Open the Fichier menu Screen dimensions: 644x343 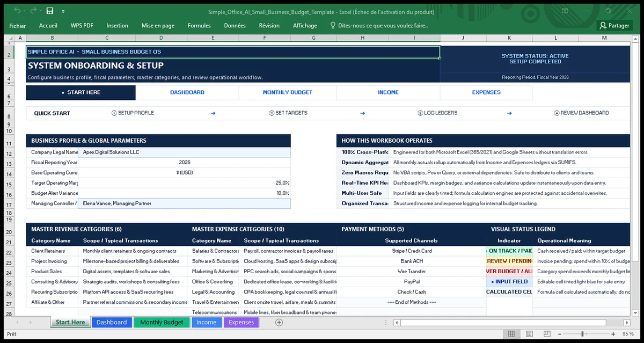(17, 25)
